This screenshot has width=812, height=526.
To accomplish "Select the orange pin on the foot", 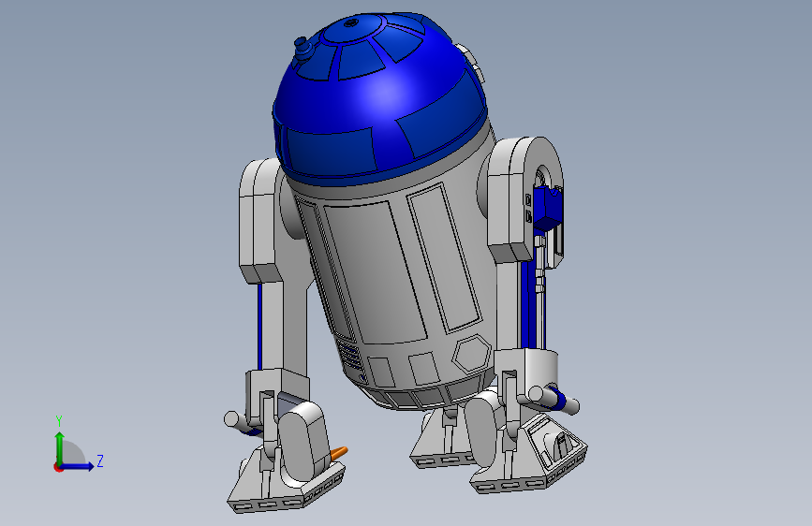I will click(x=339, y=453).
